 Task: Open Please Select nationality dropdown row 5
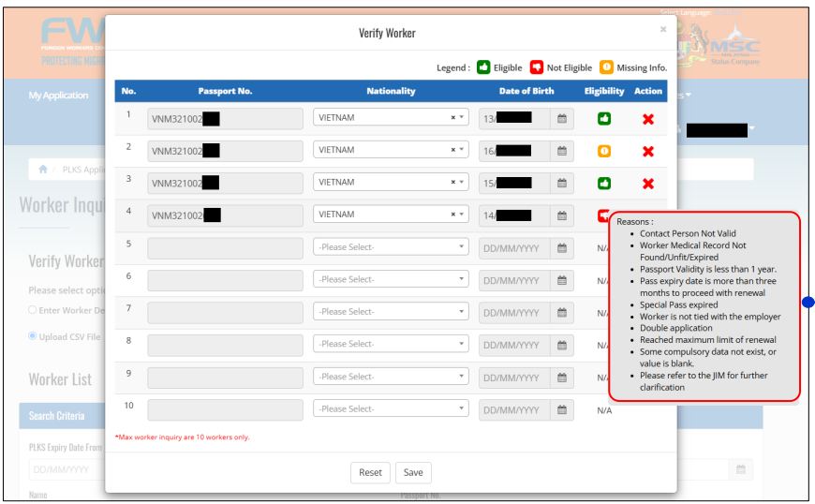[391, 246]
